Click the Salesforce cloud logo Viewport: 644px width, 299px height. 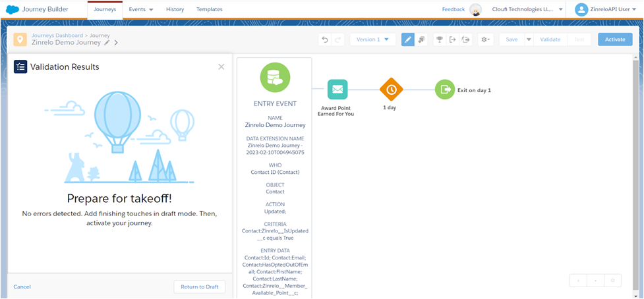click(x=13, y=9)
